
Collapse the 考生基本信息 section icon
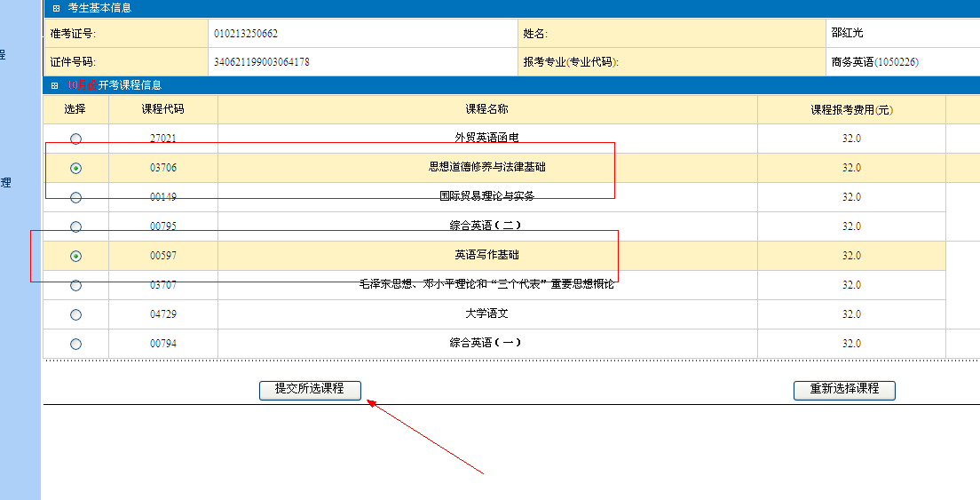pos(56,8)
